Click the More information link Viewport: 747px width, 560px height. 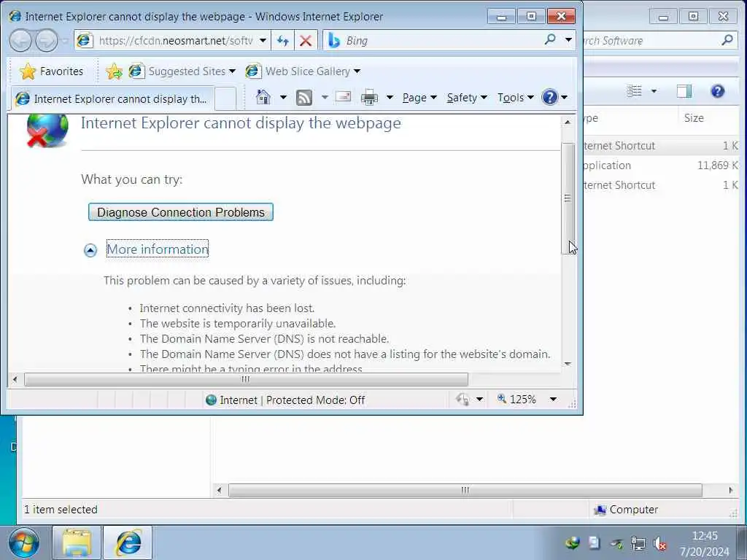158,249
